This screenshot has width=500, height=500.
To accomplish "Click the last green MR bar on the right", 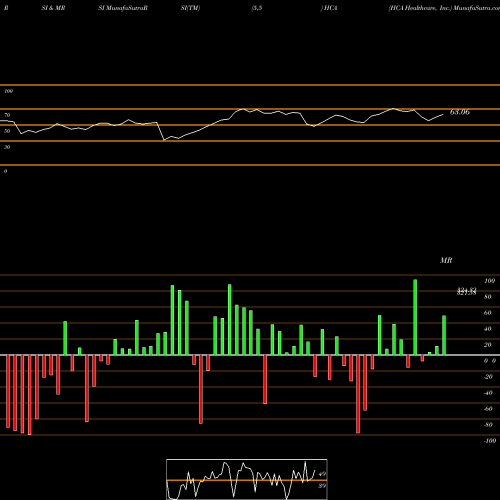I will coord(444,335).
